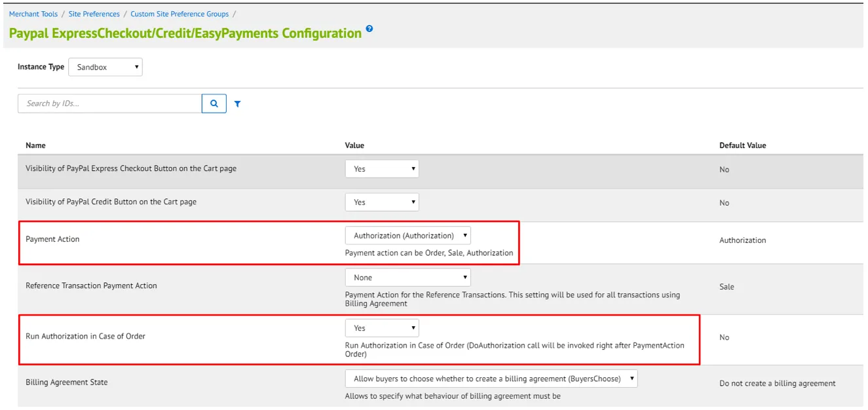The height and width of the screenshot is (410, 868).
Task: Open PayPal Credit Button visibility dropdown
Action: [x=382, y=202]
